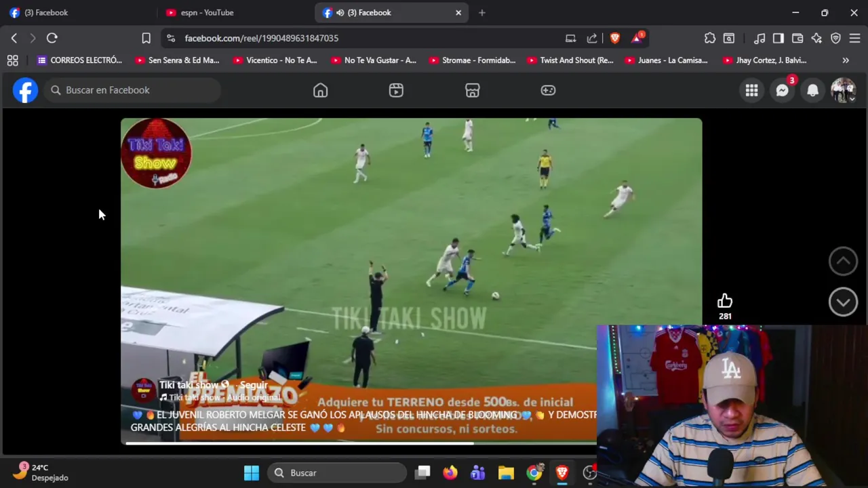This screenshot has width=868, height=488.
Task: Click the taskbar Buscar search box
Action: click(337, 473)
